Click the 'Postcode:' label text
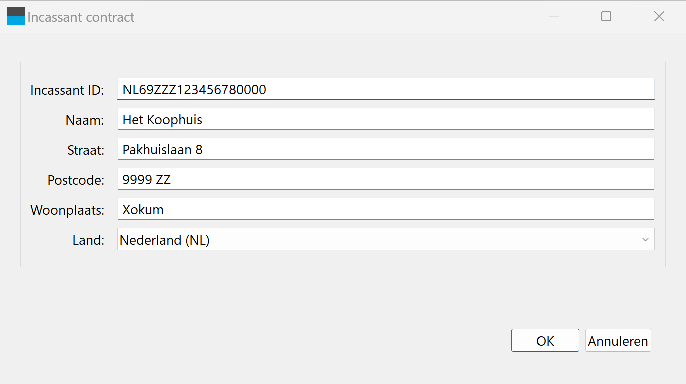Screen dimensions: 686x384 (x=76, y=180)
